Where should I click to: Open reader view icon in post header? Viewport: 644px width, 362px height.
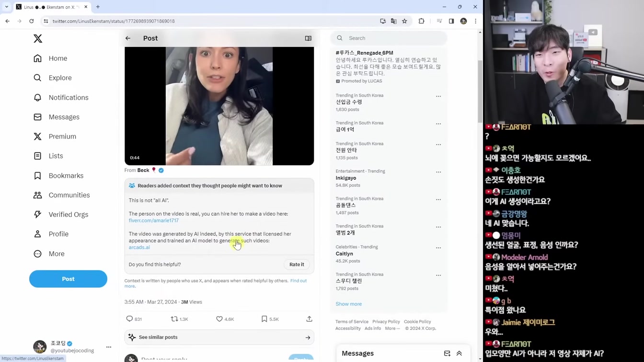coord(308,38)
